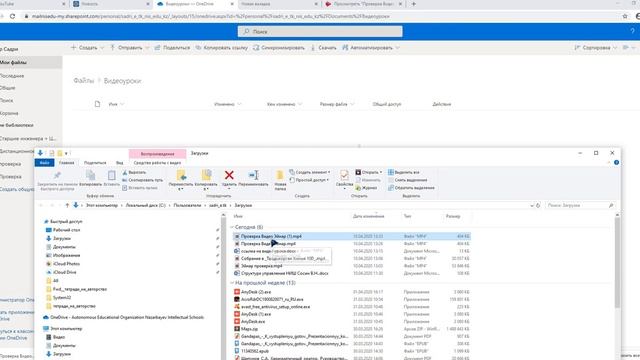Click Файлы breadcrumb link in OneDrive
640x360 pixels.
point(84,81)
